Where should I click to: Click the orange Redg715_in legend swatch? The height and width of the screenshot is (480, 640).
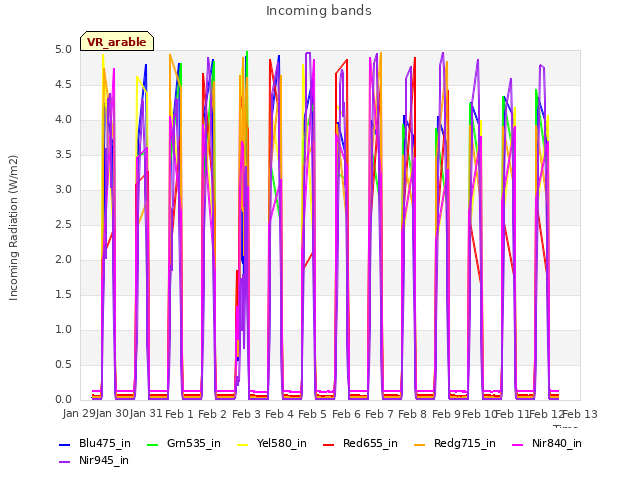point(420,444)
